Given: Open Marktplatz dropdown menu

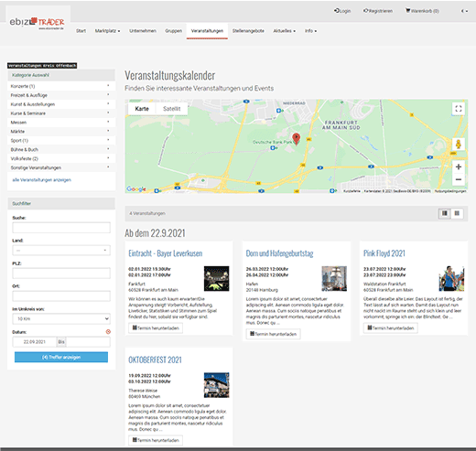Looking at the screenshot, I should [107, 31].
